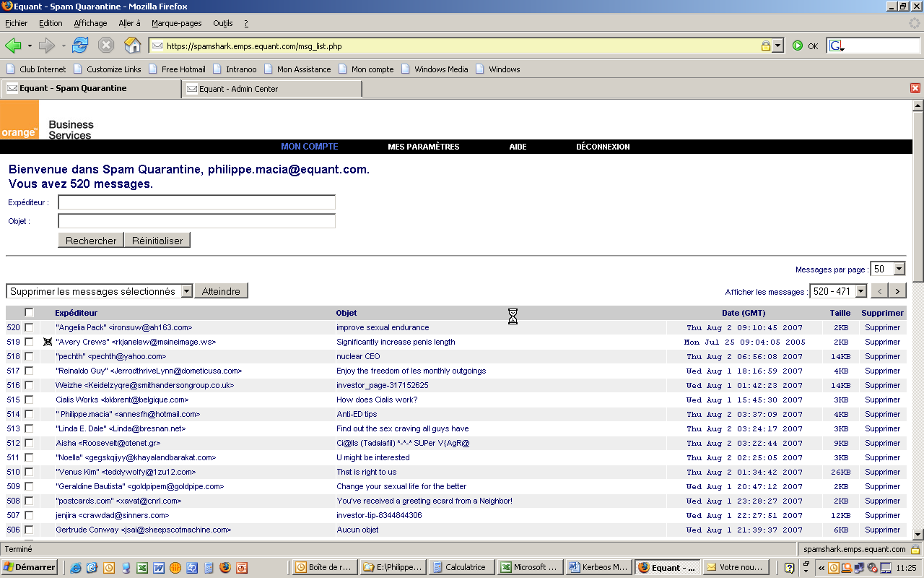924x578 pixels.
Task: Open the Intranoo bookmark
Action: (235, 69)
